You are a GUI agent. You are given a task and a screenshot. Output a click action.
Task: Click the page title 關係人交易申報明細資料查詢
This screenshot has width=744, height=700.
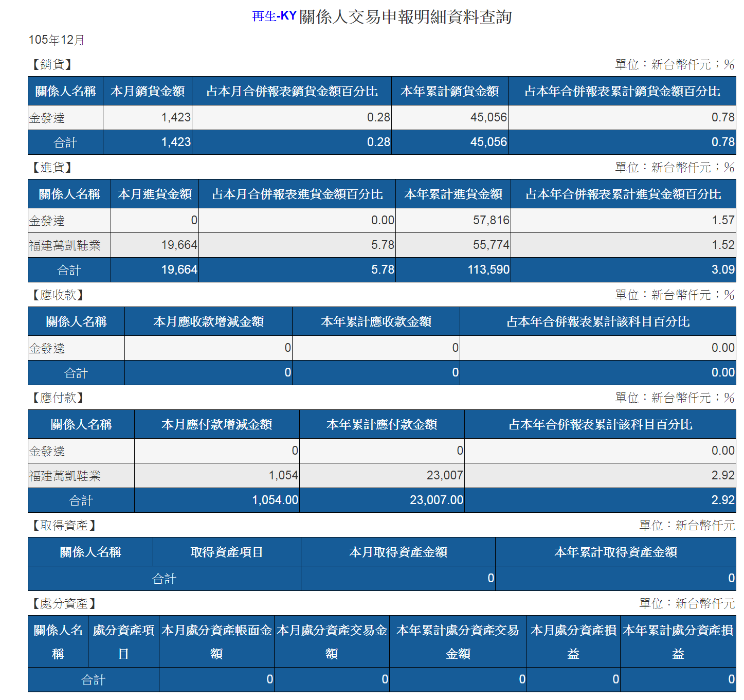click(405, 16)
